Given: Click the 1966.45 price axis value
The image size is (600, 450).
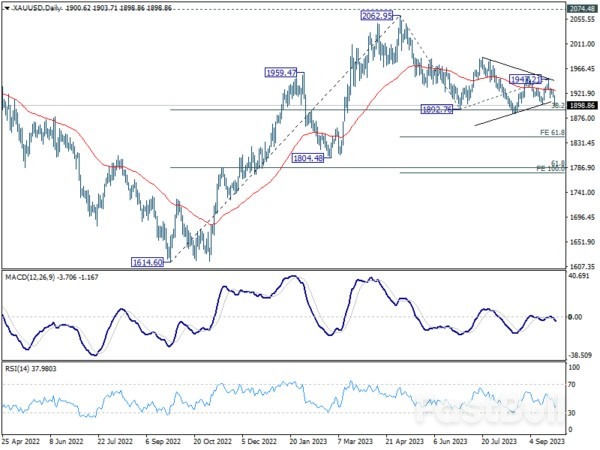Looking at the screenshot, I should (x=582, y=68).
